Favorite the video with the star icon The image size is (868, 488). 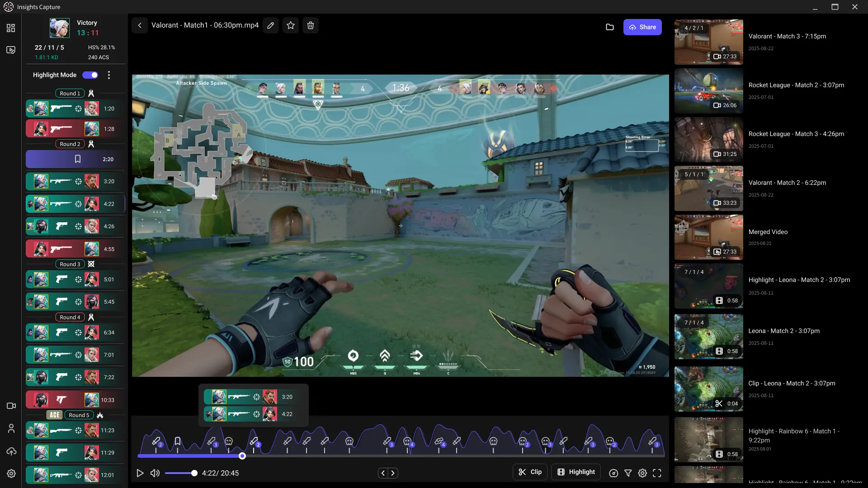[291, 25]
